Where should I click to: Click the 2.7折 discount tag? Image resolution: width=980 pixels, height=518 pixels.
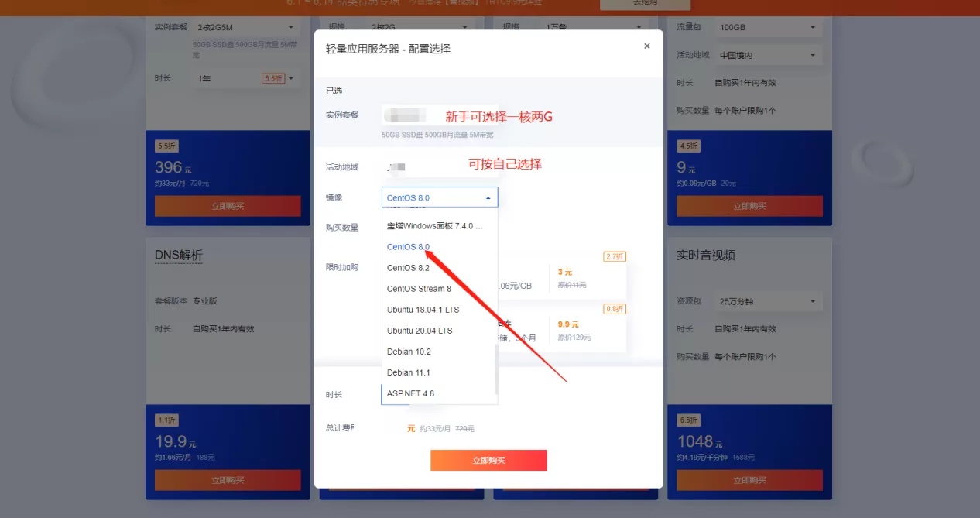tap(615, 256)
